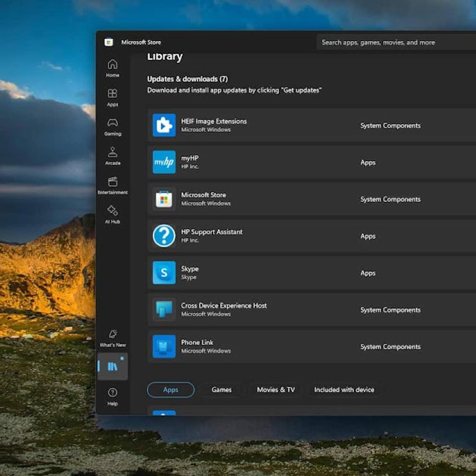Show What's New in sidebar
The image size is (476, 476).
112,338
